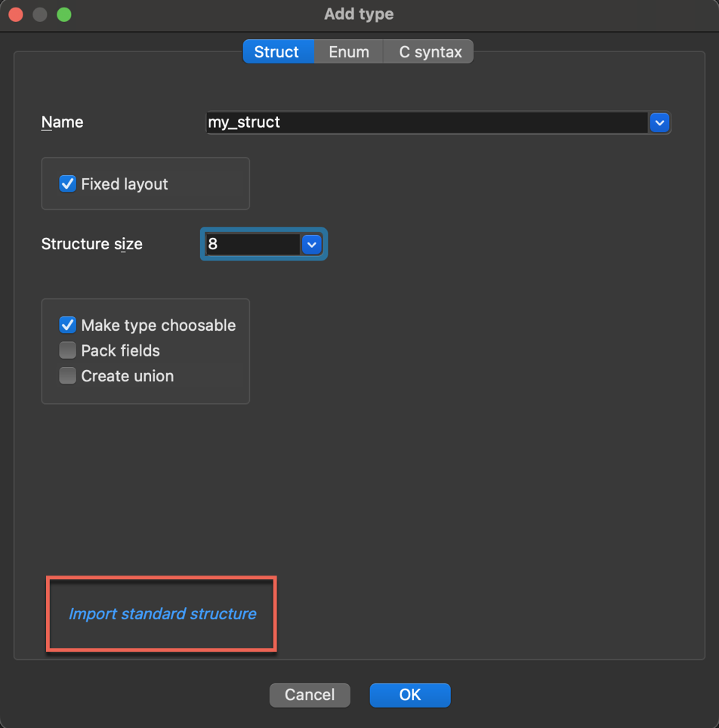
Task: Enable the Create union checkbox
Action: click(x=67, y=376)
